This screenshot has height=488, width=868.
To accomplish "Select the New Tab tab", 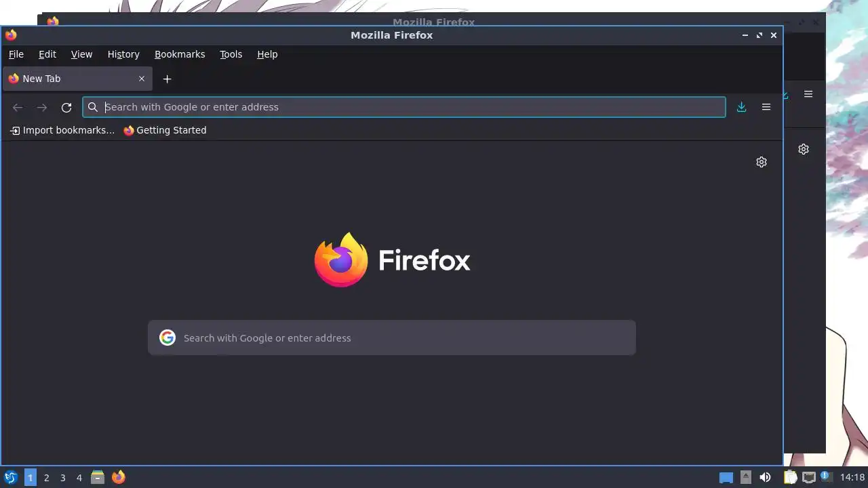I will 77,79.
